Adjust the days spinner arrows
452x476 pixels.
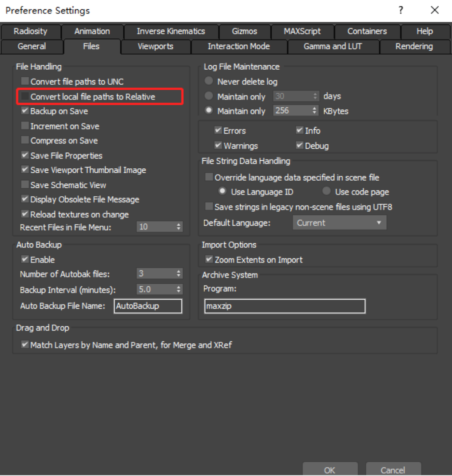click(x=315, y=96)
